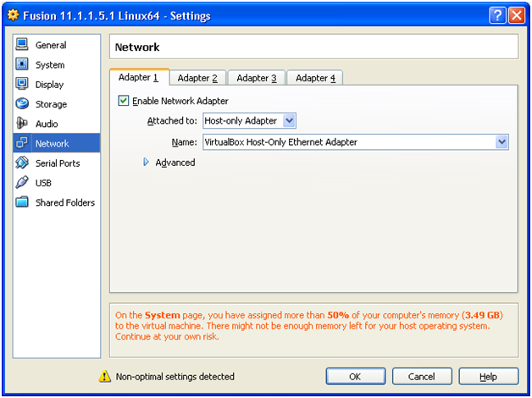Click the System chip icon
This screenshot has width=532, height=398.
coord(22,64)
